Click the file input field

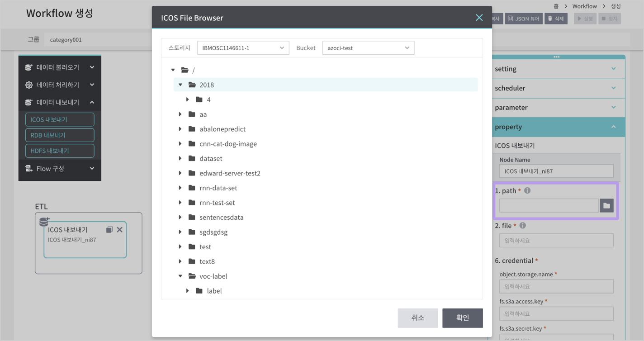click(x=556, y=241)
